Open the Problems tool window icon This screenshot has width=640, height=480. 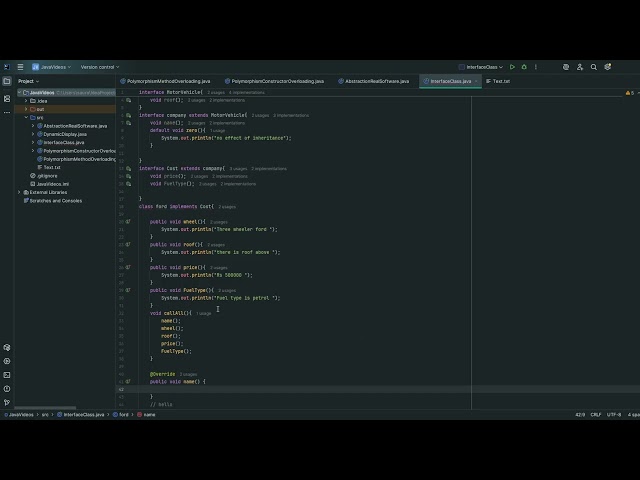(x=7, y=389)
